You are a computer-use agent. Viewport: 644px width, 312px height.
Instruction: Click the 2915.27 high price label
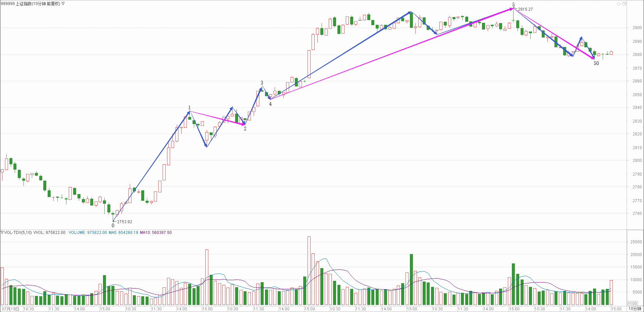click(x=525, y=9)
